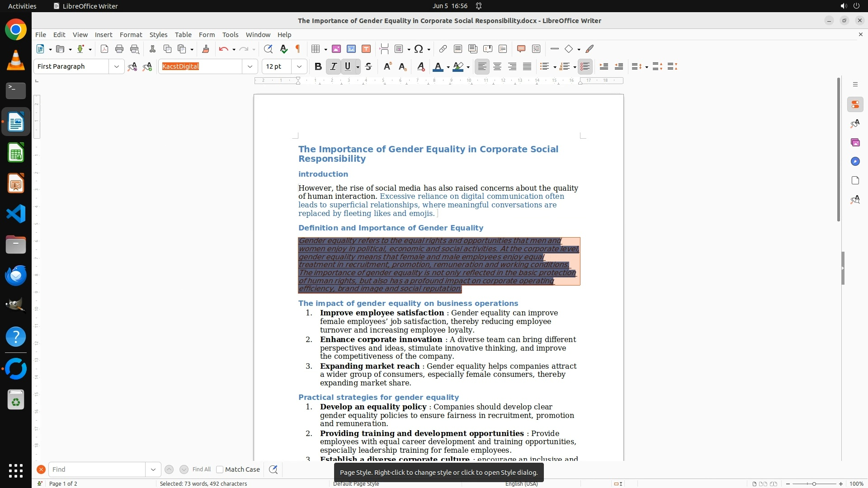Click the Find All button
The height and width of the screenshot is (488, 868).
pos(202,469)
